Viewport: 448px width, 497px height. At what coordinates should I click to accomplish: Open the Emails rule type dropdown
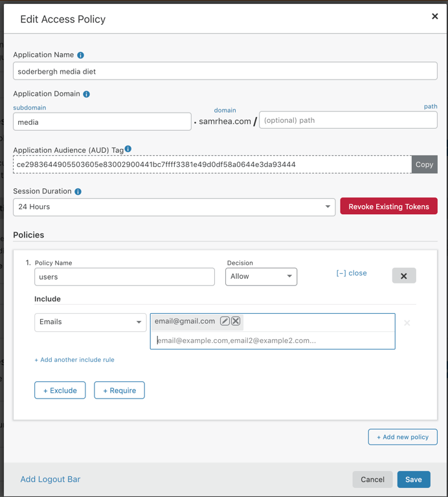(91, 322)
